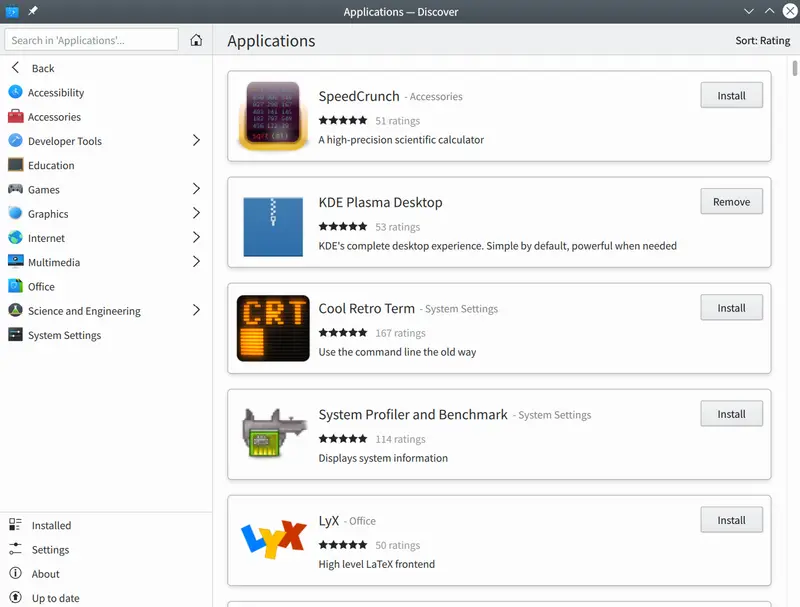Viewport: 800px width, 607px height.
Task: Open Discover Settings page
Action: [x=106, y=549]
